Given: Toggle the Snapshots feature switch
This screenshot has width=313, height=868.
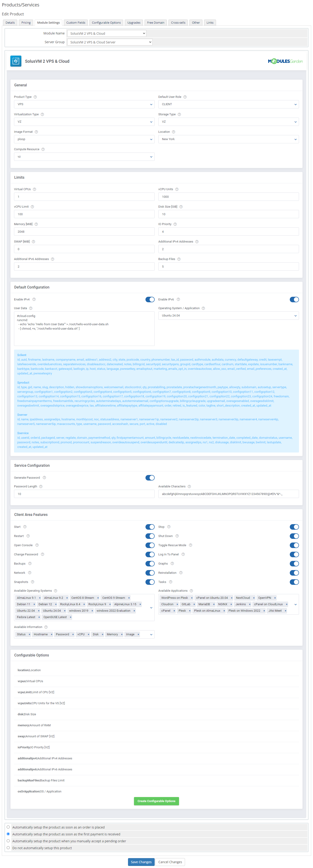Looking at the screenshot, I should [150, 582].
